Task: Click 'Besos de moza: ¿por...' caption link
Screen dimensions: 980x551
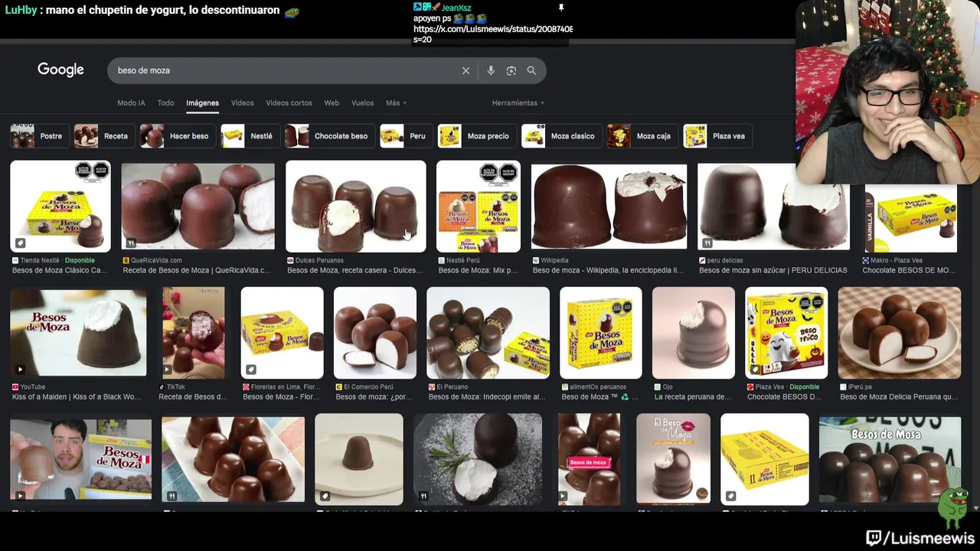Action: (374, 397)
